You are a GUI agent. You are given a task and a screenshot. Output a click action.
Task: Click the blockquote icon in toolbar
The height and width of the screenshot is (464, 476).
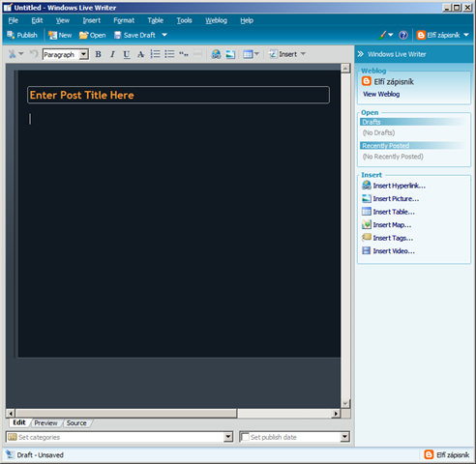coord(184,54)
